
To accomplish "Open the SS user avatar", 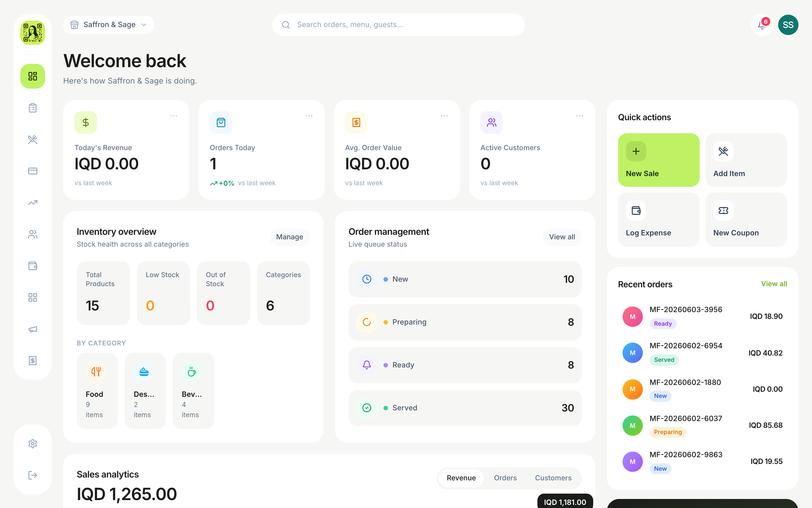I will (788, 25).
